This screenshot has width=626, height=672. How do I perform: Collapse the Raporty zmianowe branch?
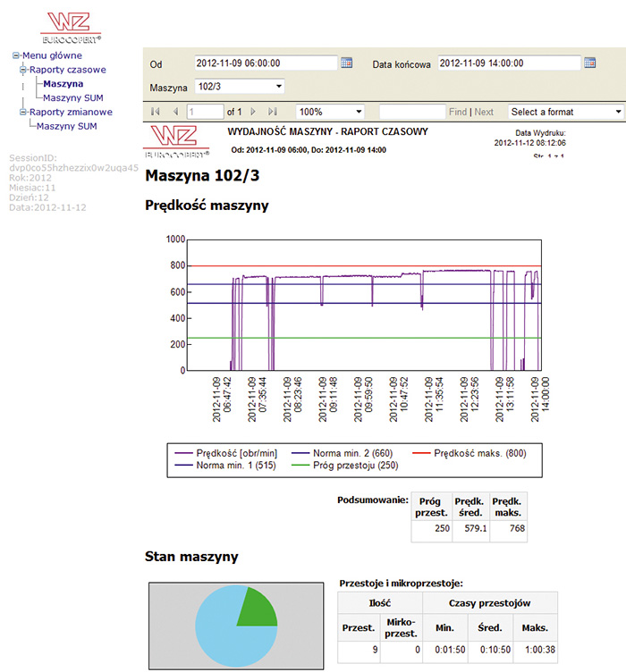[24, 113]
